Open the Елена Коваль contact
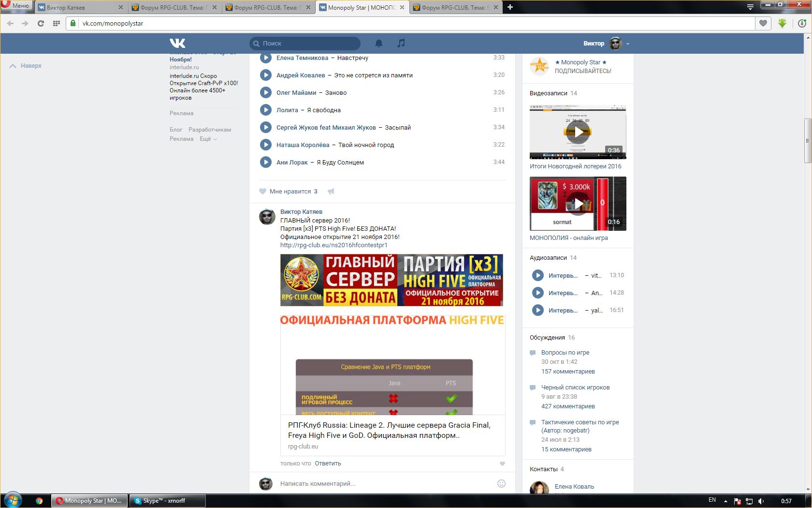The image size is (812, 508). 574,487
